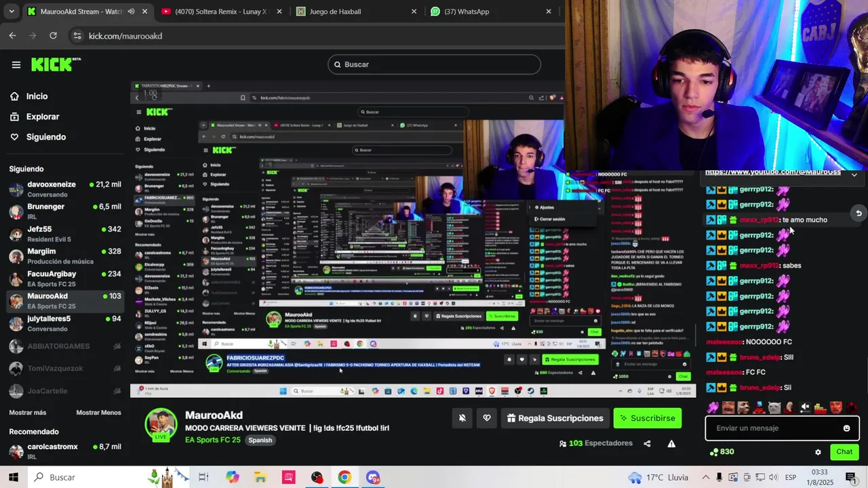Click the MaurooAkd streamer avatar with LIVE badge
Image resolution: width=868 pixels, height=488 pixels.
click(161, 424)
